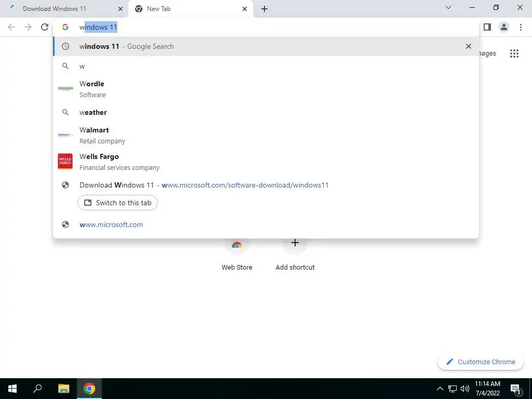Open the notification center icon
532x399 pixels.
pos(515,389)
